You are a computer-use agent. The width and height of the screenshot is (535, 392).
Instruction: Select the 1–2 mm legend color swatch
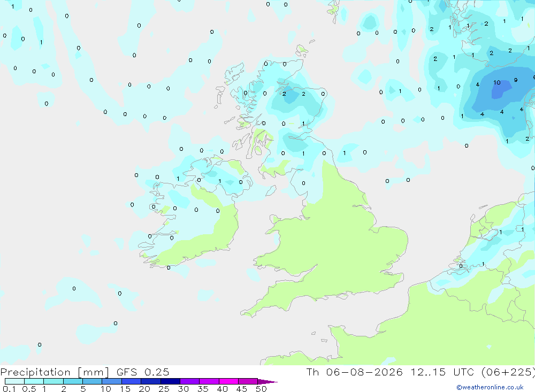pyautogui.click(x=53, y=381)
